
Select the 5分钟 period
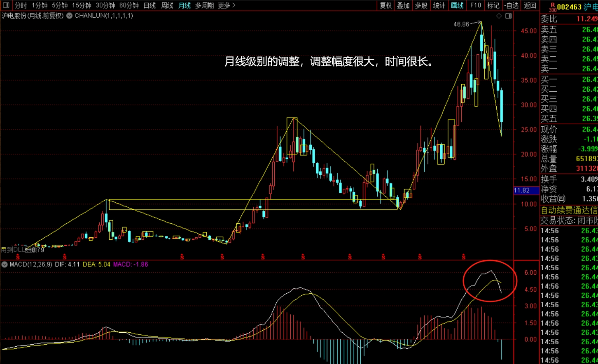[x=60, y=5]
